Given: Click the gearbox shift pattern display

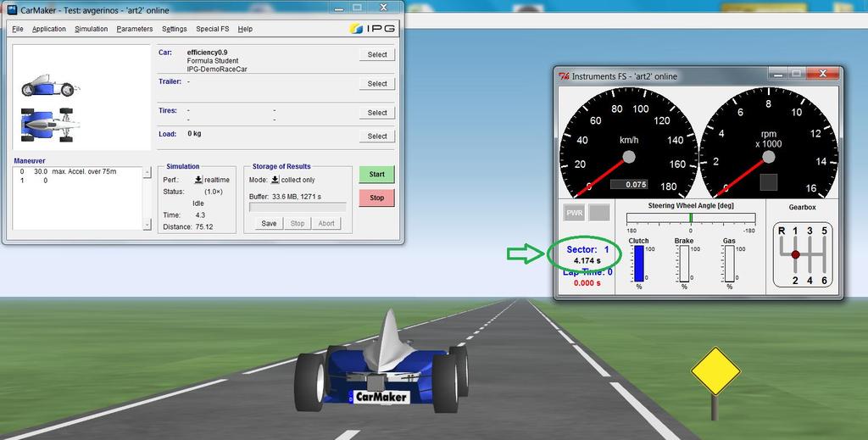Looking at the screenshot, I should coord(802,254).
